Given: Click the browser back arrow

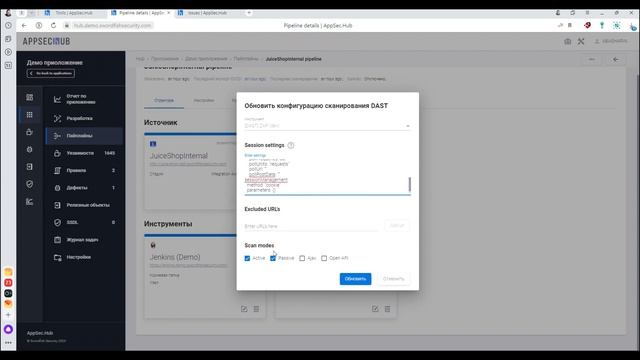Looking at the screenshot, I should (24, 25).
